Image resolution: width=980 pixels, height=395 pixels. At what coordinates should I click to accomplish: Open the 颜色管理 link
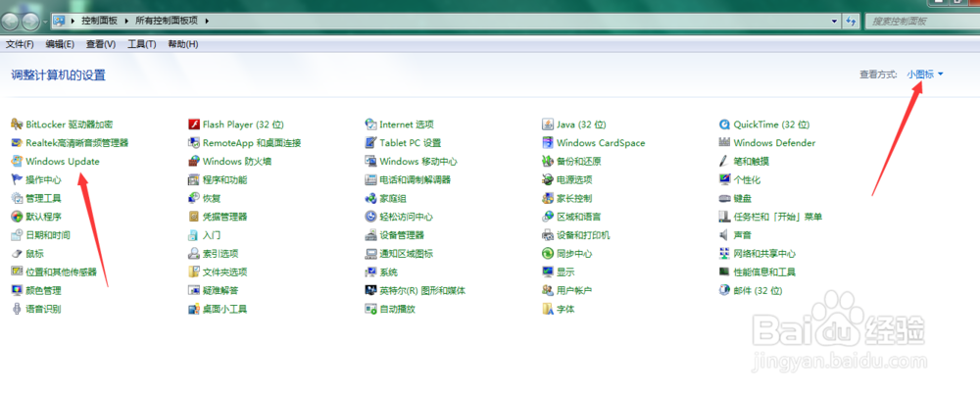[44, 291]
